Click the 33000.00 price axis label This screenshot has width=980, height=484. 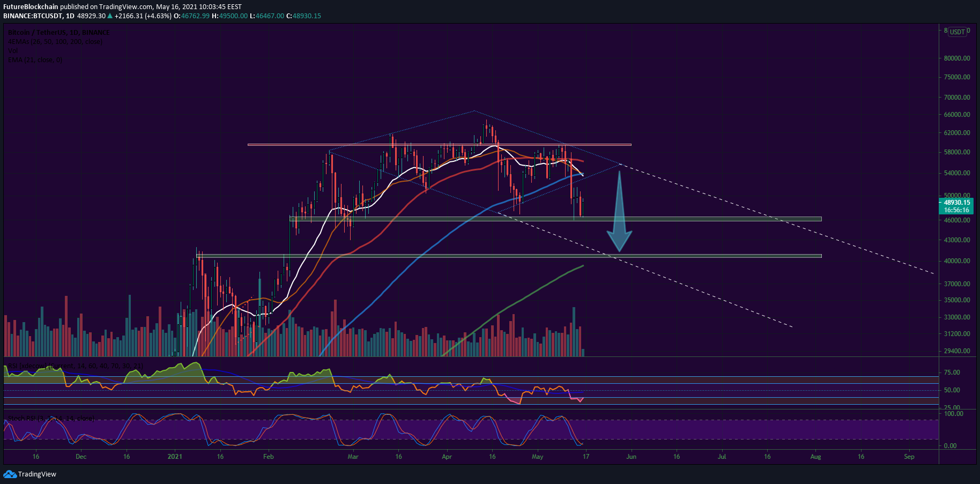tap(957, 317)
